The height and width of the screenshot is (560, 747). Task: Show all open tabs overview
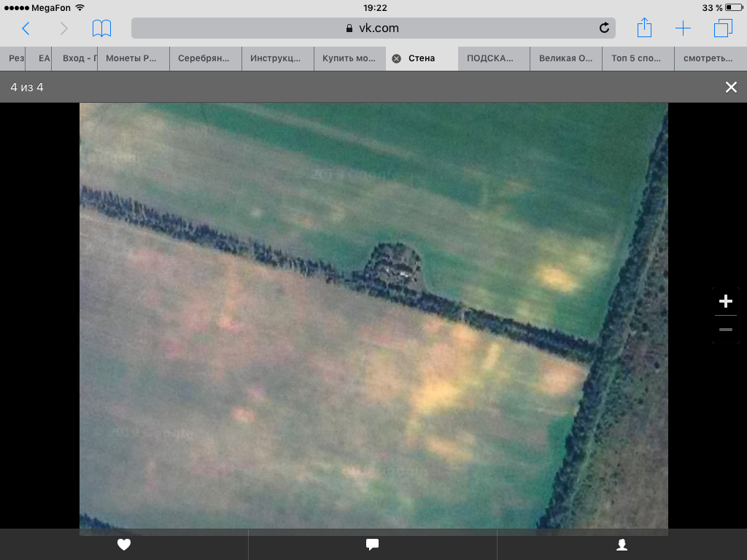pyautogui.click(x=722, y=28)
